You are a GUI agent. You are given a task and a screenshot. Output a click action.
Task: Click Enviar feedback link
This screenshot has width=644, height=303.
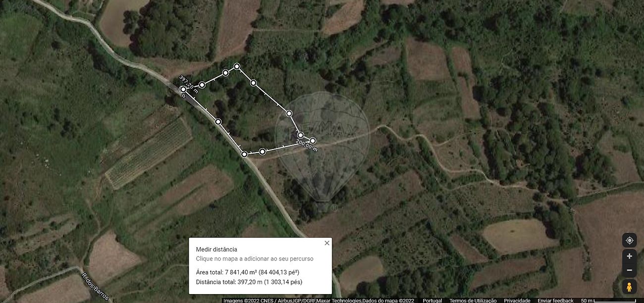(x=555, y=301)
